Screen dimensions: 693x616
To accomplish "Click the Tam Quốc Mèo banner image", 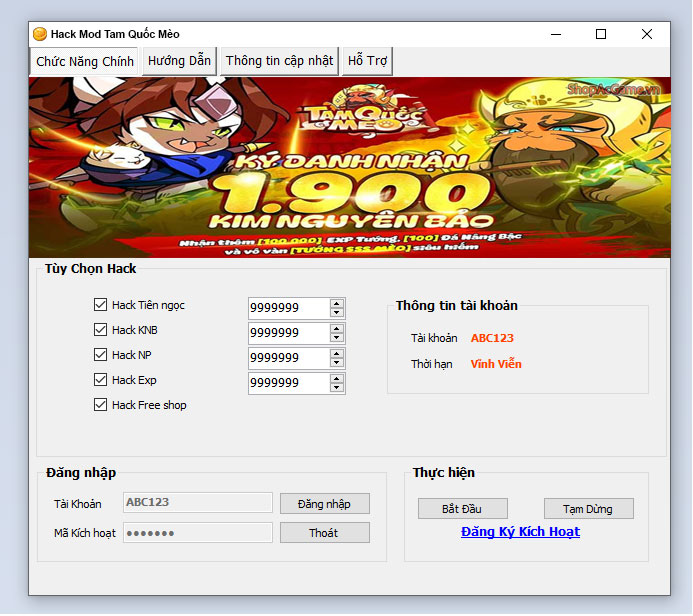I will (350, 167).
